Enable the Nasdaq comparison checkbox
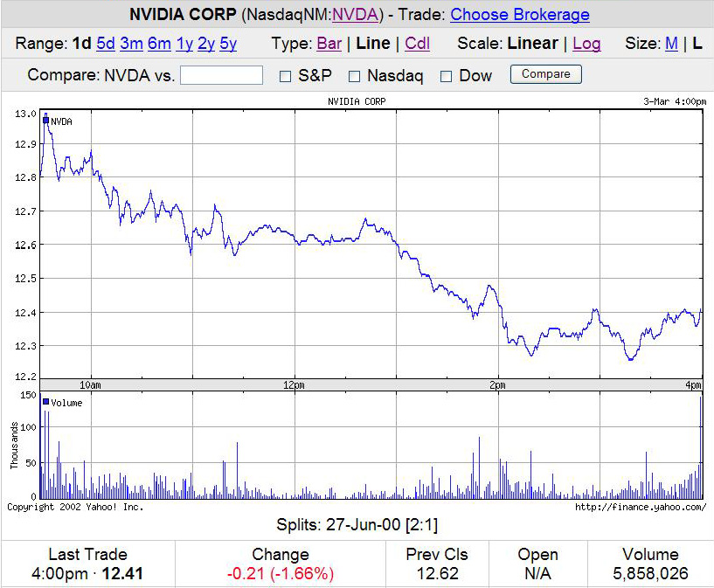This screenshot has width=714, height=588. [x=354, y=76]
